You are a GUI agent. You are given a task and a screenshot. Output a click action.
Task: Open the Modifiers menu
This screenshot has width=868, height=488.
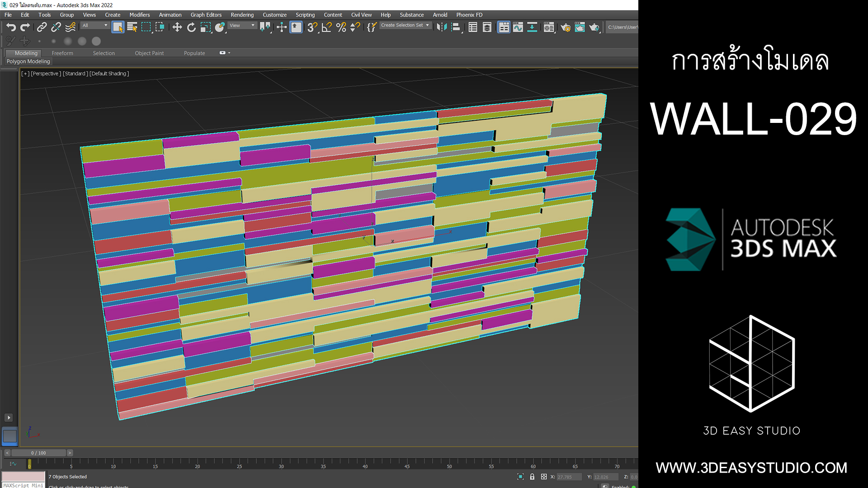click(x=139, y=15)
